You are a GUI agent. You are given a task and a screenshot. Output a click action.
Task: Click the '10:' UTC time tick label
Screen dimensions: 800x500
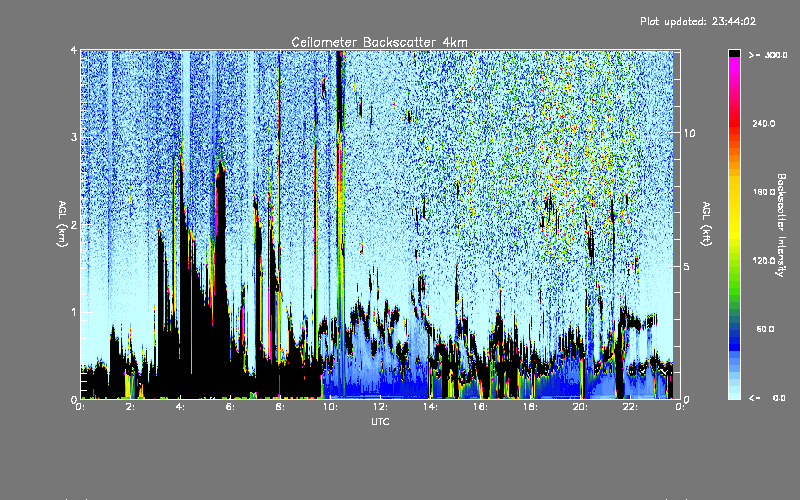(x=330, y=407)
